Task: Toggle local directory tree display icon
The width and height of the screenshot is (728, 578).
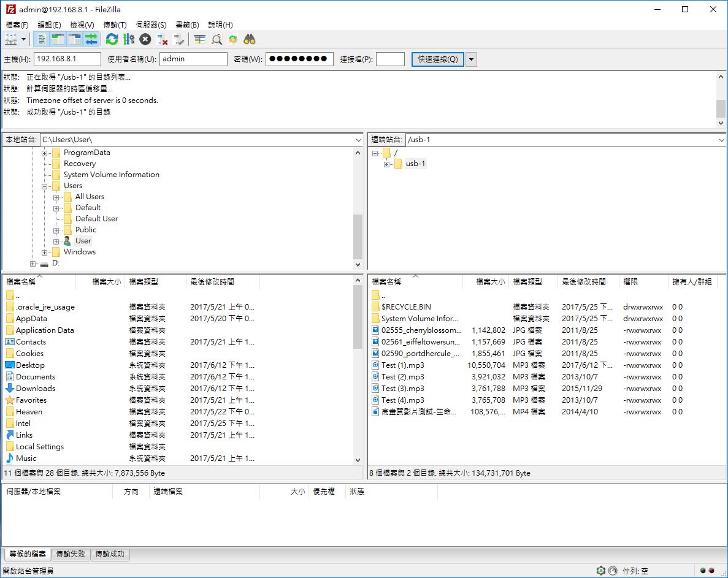Action: tap(58, 39)
